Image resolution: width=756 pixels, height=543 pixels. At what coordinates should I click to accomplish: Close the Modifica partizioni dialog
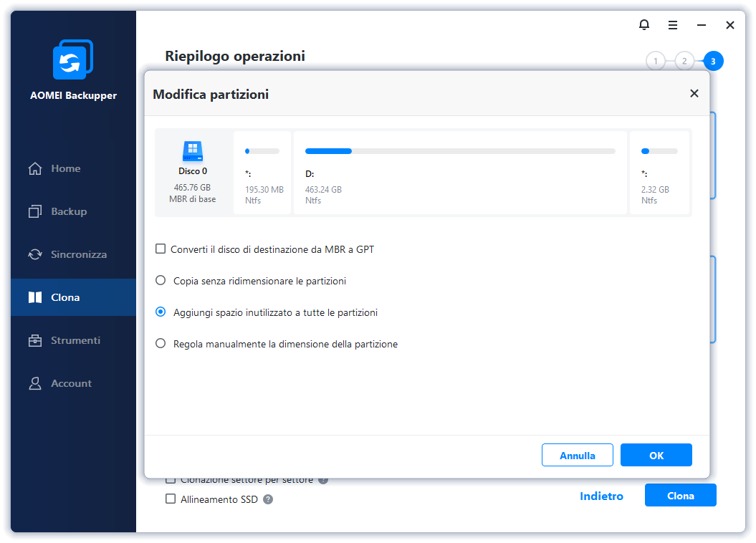coord(694,94)
